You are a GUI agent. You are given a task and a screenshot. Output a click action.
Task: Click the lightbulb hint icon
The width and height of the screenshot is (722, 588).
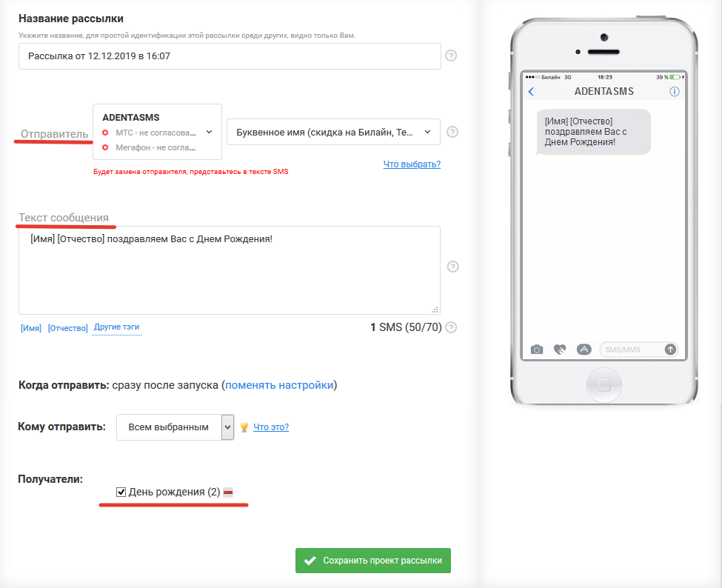(x=244, y=427)
